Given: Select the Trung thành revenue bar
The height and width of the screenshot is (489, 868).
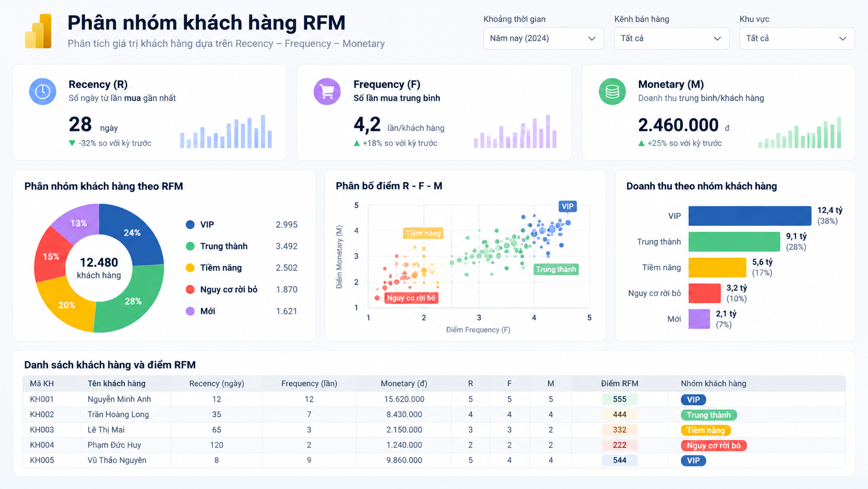Looking at the screenshot, I should click(734, 242).
